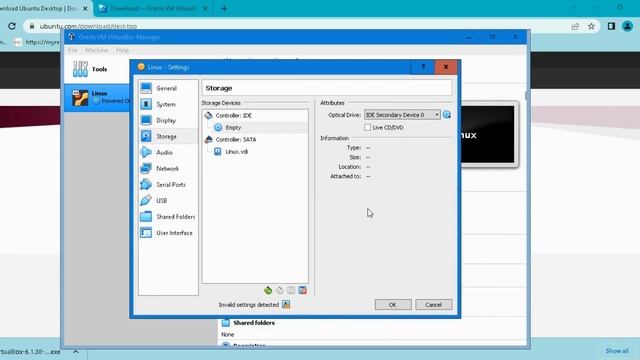The width and height of the screenshot is (640, 360).
Task: Open the Serial Ports settings category
Action: coord(168,184)
